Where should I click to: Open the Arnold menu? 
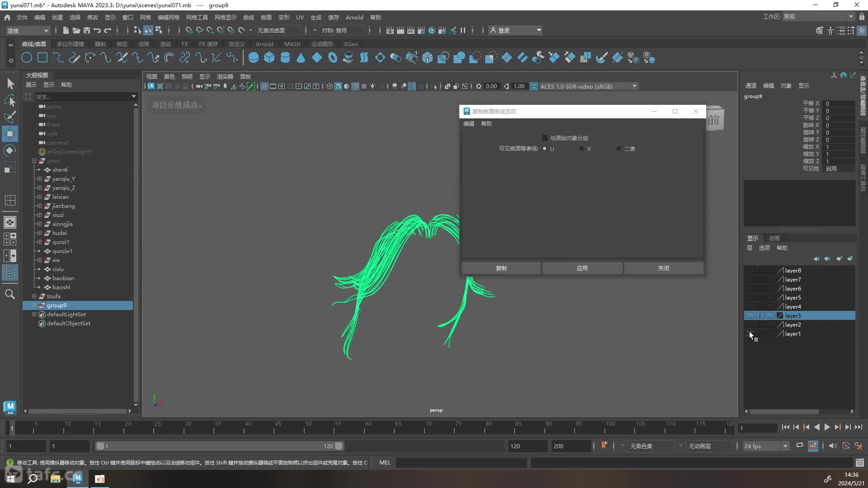click(x=354, y=17)
